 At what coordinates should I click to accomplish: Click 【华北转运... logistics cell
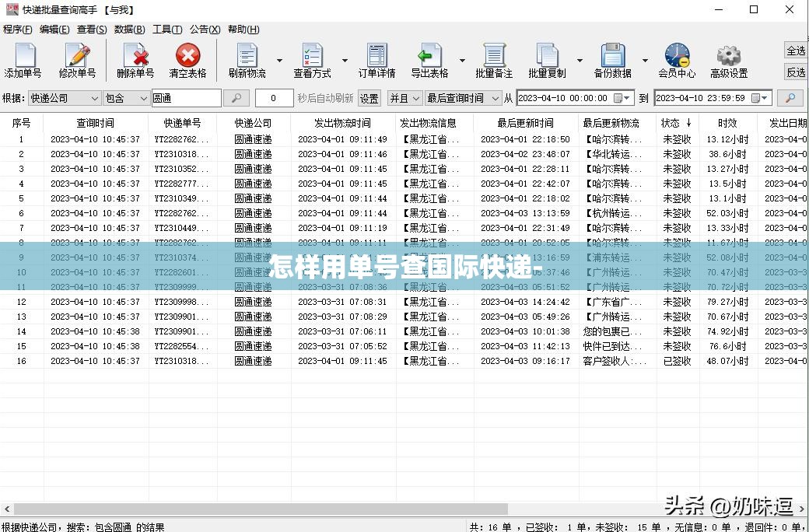614,154
